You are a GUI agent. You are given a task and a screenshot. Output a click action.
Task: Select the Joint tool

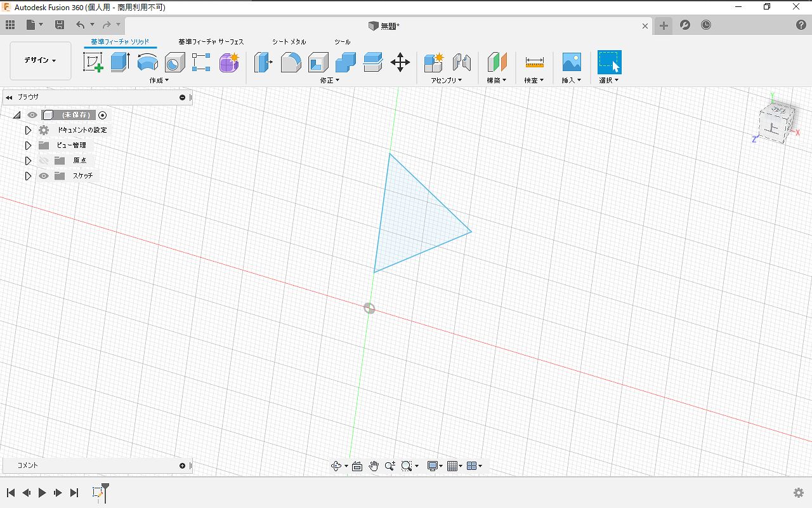click(x=461, y=62)
